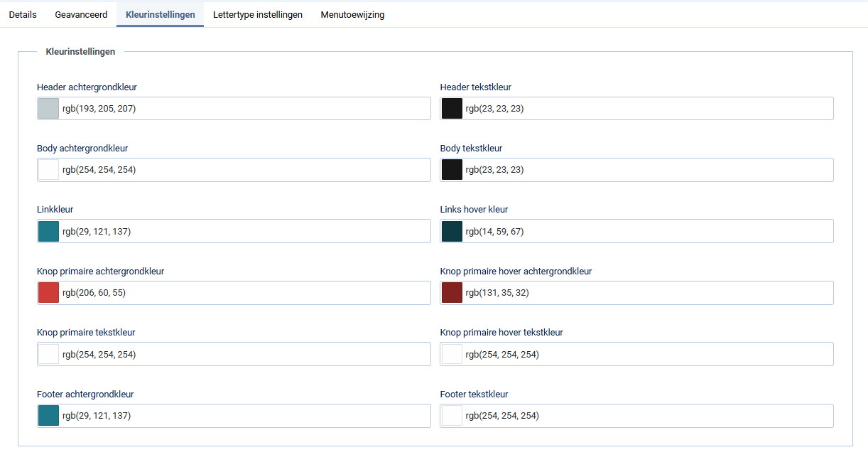
Task: Open the Footer achtergrondkleur color picker
Action: [x=48, y=415]
